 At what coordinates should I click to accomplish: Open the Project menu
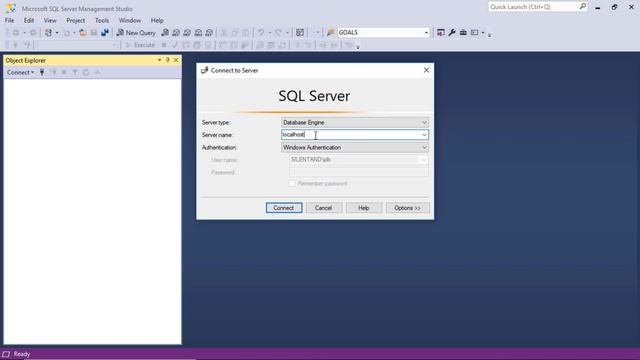pyautogui.click(x=76, y=20)
